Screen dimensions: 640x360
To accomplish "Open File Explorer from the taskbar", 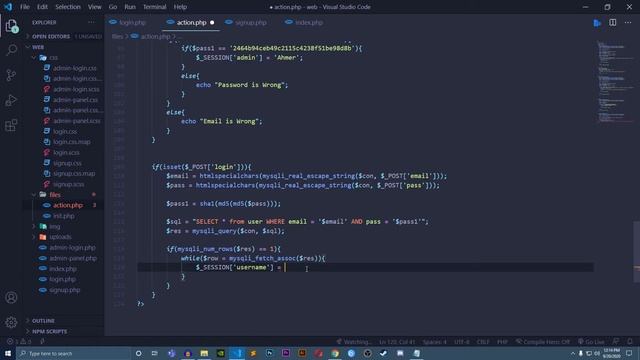I will [204, 353].
